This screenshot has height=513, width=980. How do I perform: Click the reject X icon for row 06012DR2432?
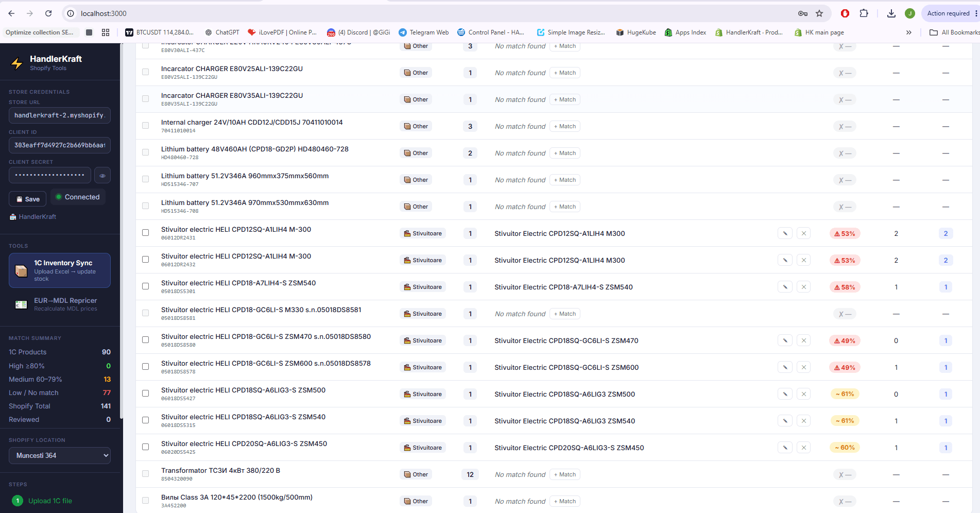pos(803,260)
